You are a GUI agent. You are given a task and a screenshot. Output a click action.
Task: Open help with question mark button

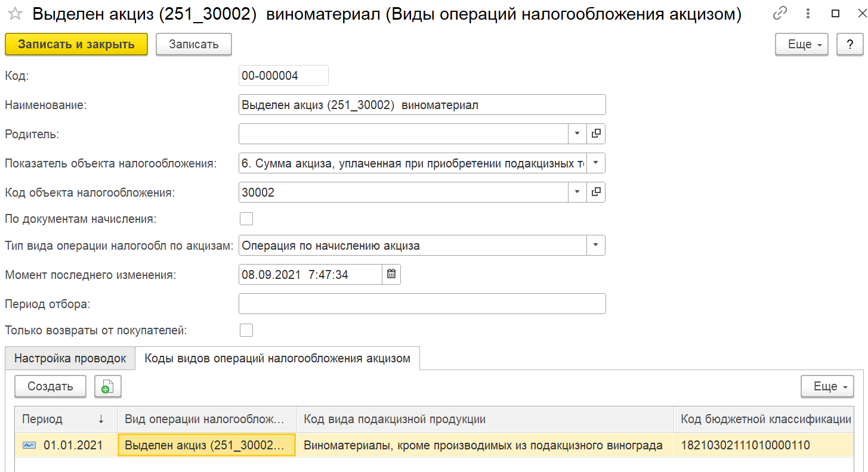click(x=850, y=44)
